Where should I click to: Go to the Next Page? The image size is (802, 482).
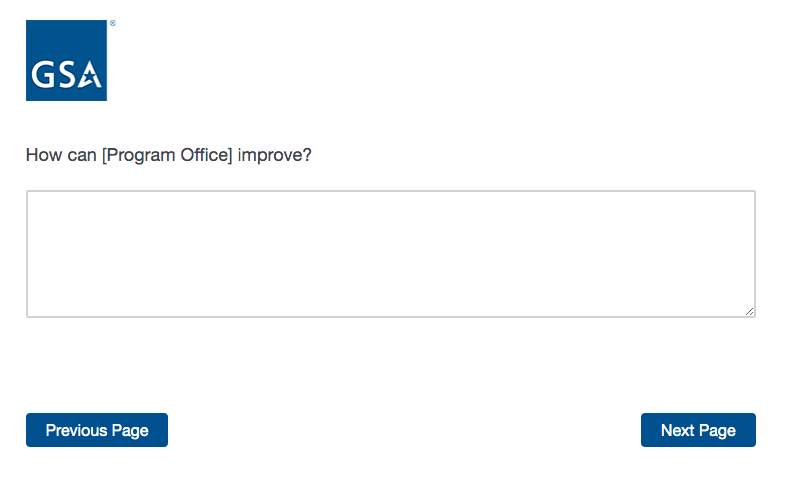click(x=698, y=430)
